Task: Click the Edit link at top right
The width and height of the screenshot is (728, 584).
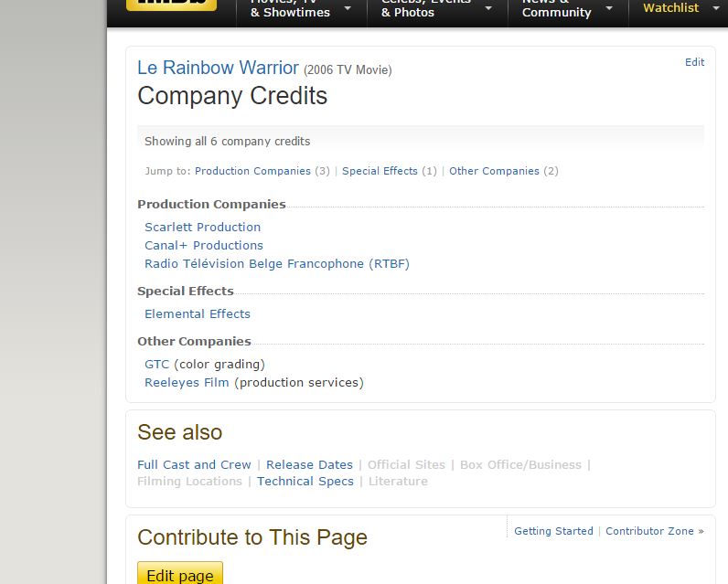Action: tap(694, 62)
